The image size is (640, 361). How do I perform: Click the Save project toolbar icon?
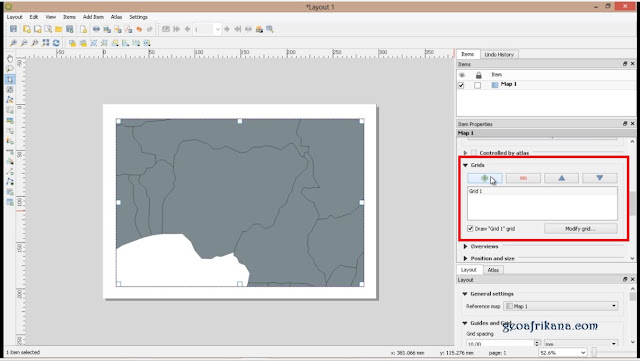(13, 29)
